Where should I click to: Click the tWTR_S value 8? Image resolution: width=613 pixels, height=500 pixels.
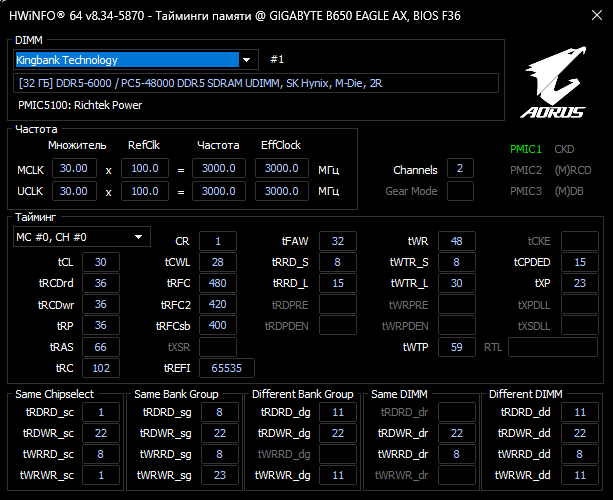point(457,262)
